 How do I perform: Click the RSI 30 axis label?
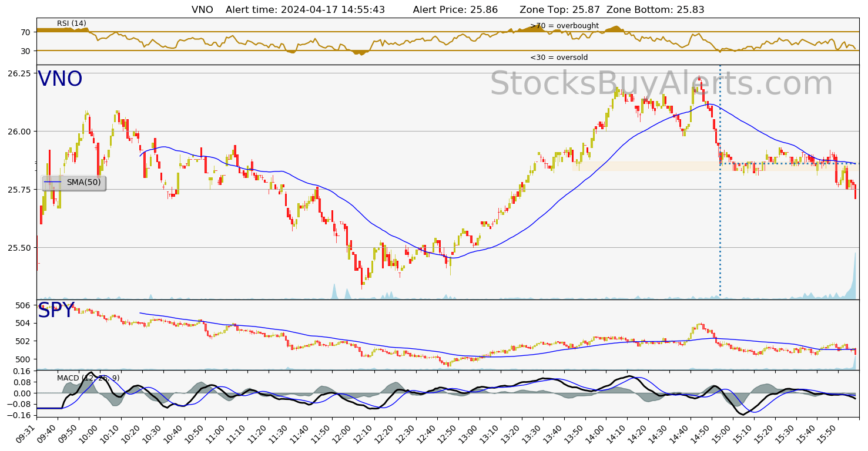coord(26,51)
